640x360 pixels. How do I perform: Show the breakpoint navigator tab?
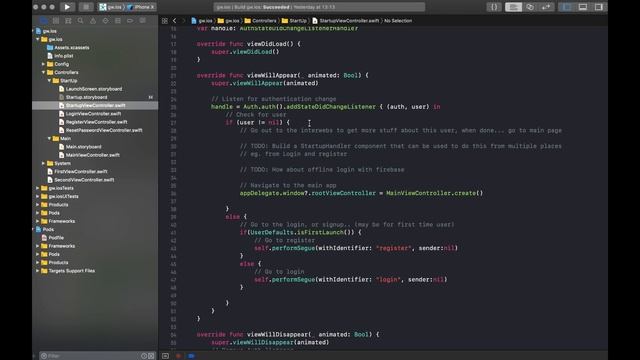pos(130,20)
